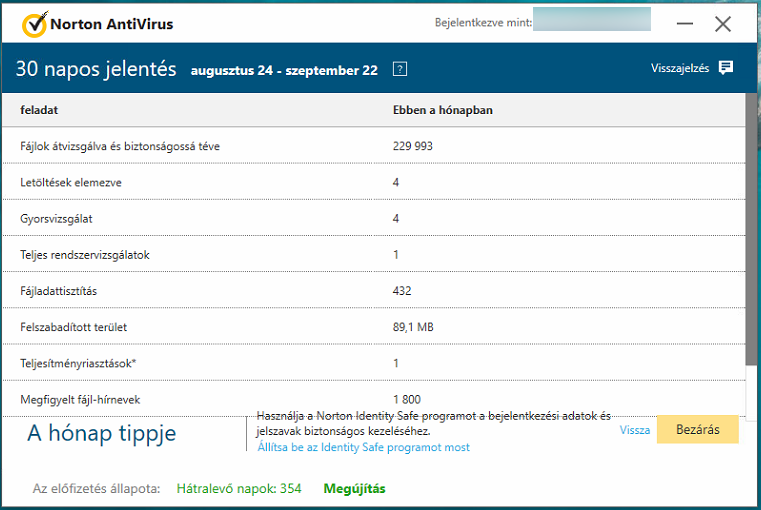Click the Norton checkmark logo
Screen dimensions: 761x510
pos(35,24)
